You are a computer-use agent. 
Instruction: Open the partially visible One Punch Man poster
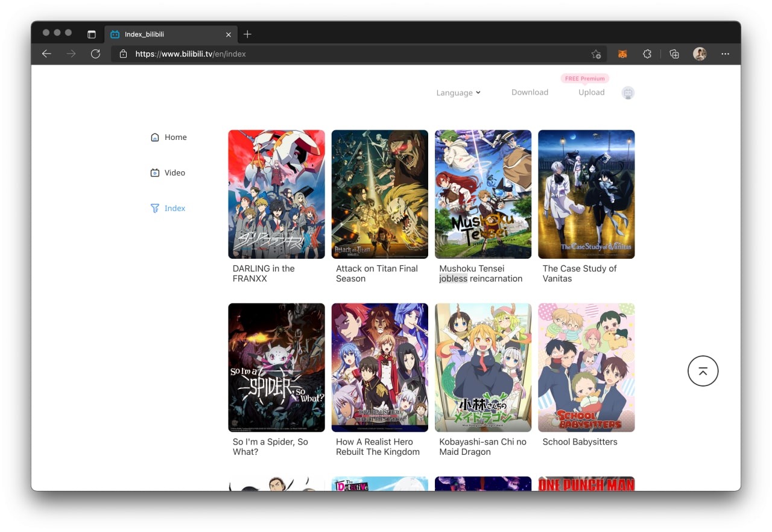click(x=586, y=484)
